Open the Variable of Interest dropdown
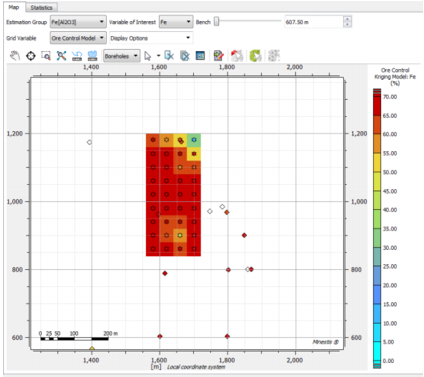 (176, 22)
